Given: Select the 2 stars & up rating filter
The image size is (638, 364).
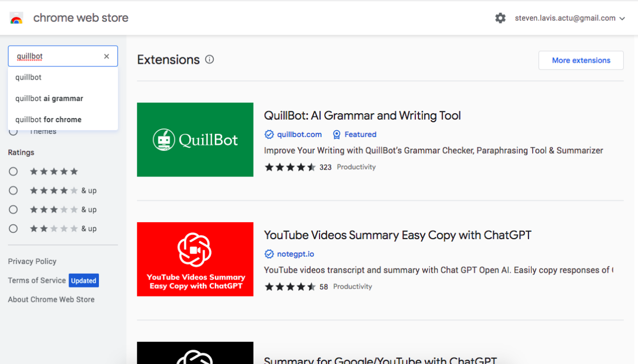Looking at the screenshot, I should point(13,229).
